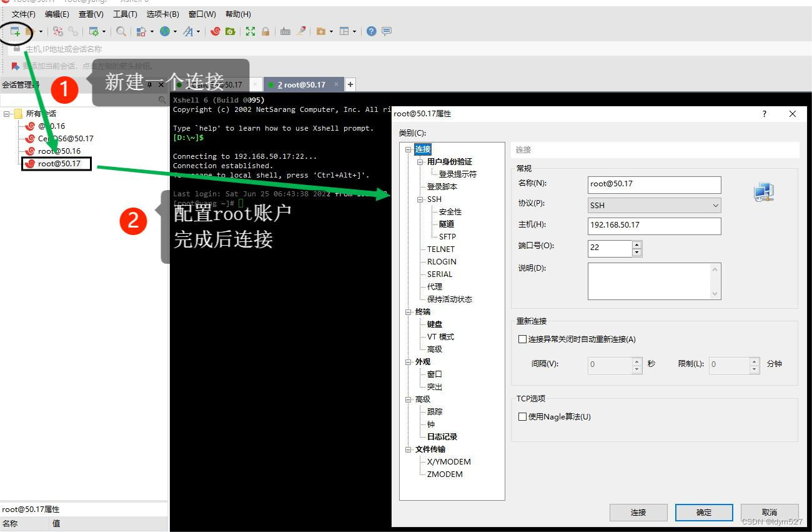This screenshot has height=532, width=812.
Task: Click the red Xshell swirl toolbar icon
Action: [x=215, y=31]
